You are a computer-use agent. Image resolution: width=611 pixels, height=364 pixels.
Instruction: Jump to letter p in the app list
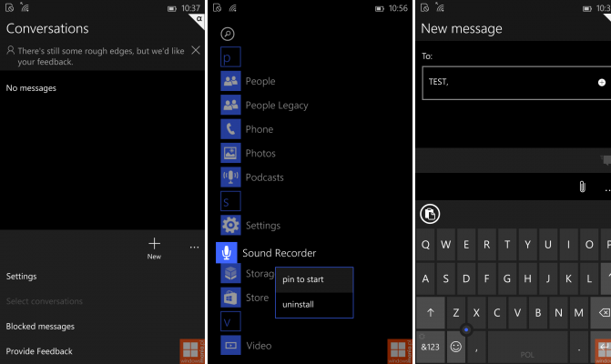tap(230, 56)
